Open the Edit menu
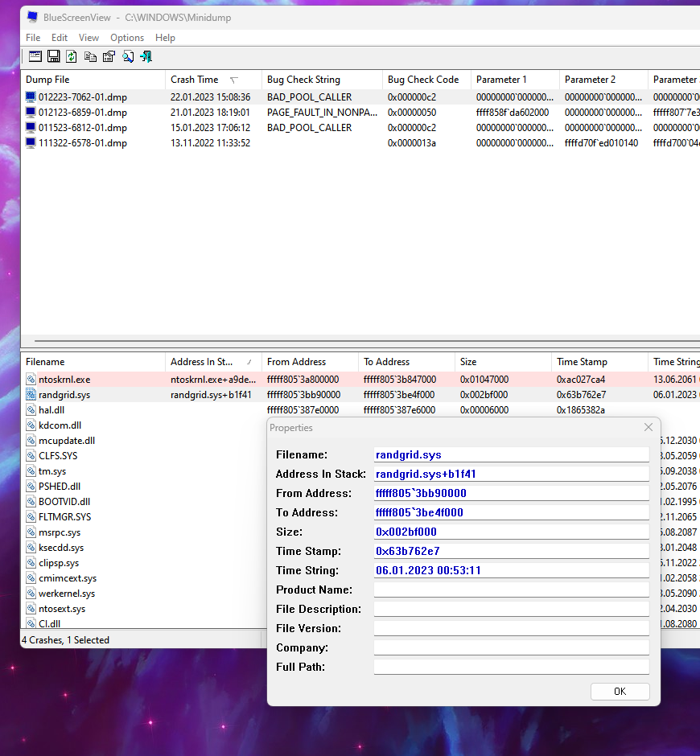 click(x=60, y=38)
